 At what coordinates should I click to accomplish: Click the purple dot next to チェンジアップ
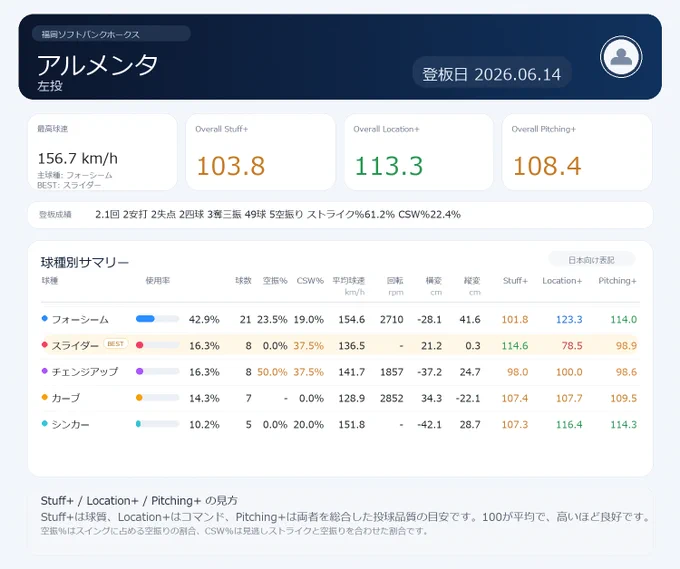[x=44, y=371]
